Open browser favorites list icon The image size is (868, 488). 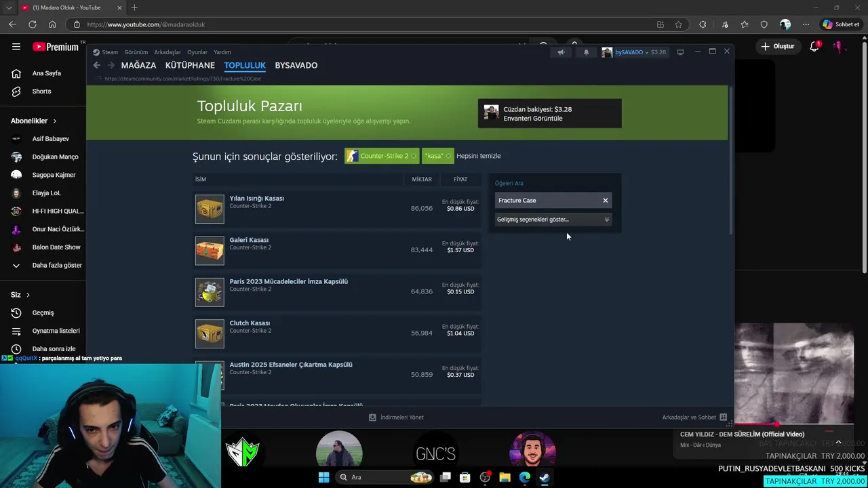(x=745, y=24)
